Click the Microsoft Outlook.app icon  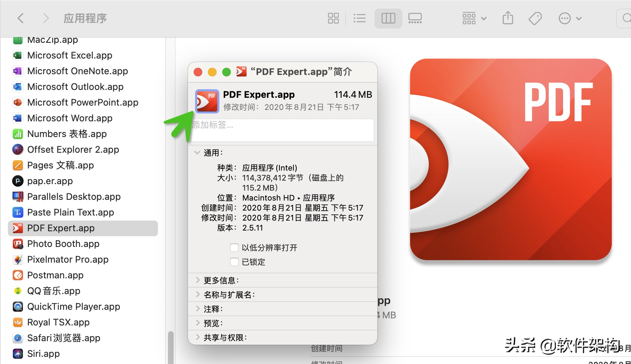(17, 87)
